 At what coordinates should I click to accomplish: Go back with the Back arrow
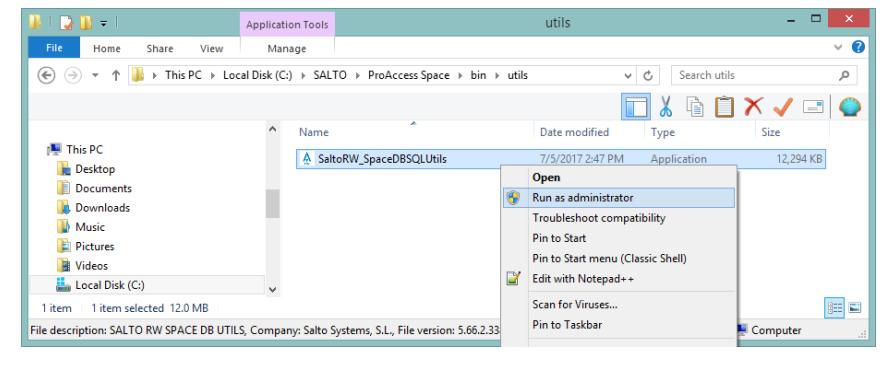point(46,75)
